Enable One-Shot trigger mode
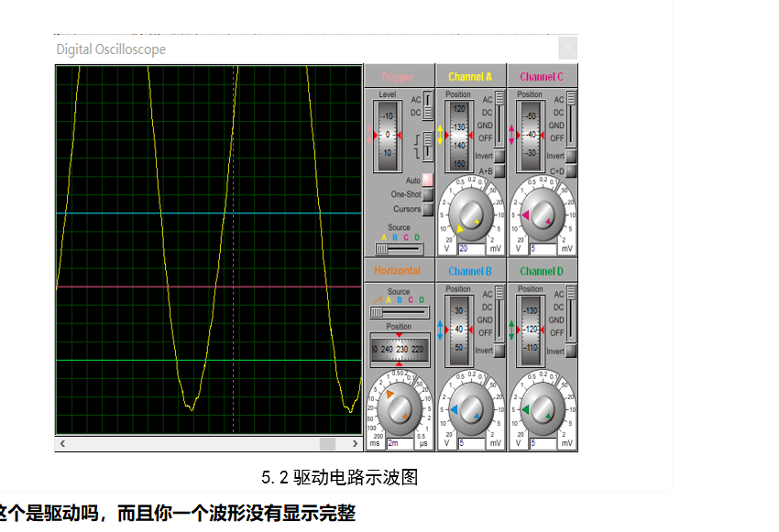 (427, 194)
